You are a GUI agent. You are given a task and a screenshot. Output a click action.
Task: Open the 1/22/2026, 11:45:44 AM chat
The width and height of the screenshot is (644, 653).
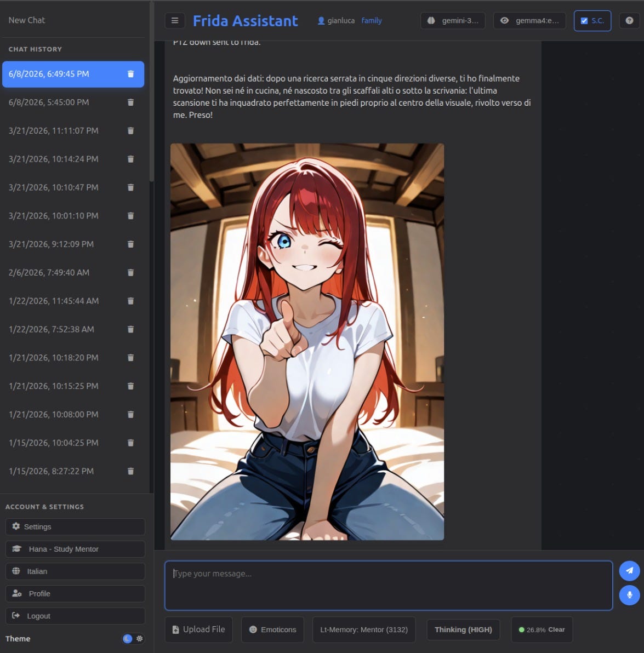53,301
